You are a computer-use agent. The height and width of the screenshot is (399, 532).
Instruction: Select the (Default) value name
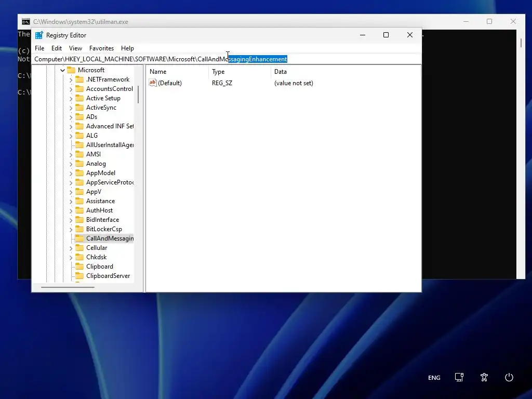(x=170, y=83)
